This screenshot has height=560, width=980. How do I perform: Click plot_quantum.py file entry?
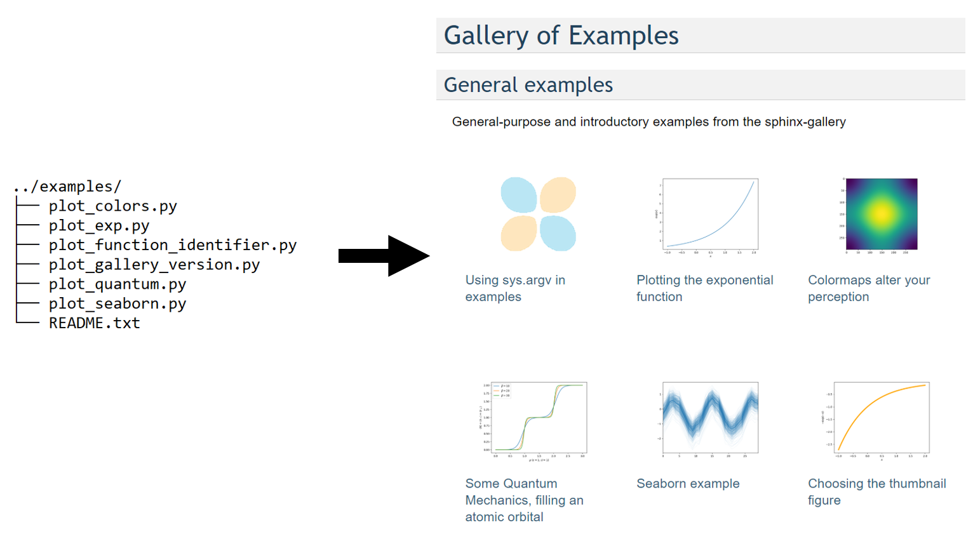pos(117,284)
